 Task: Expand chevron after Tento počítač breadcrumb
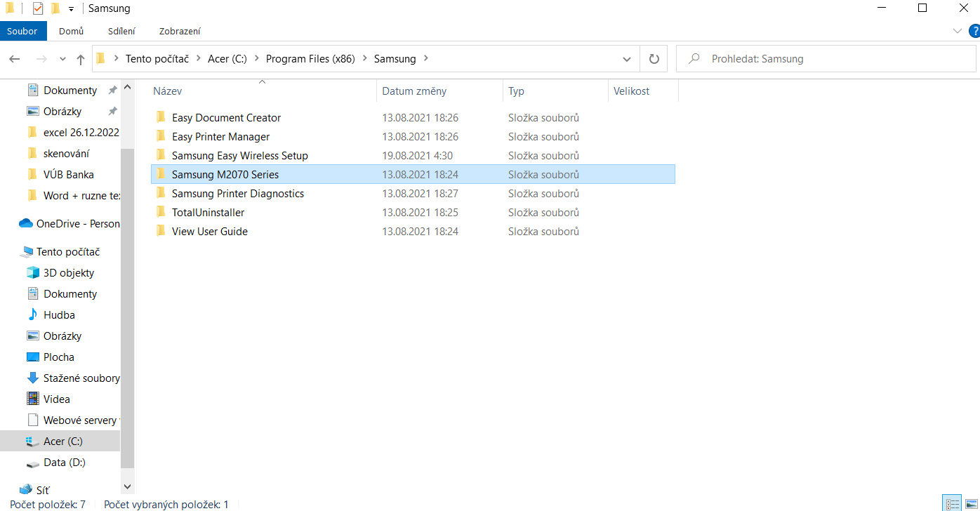coord(199,59)
